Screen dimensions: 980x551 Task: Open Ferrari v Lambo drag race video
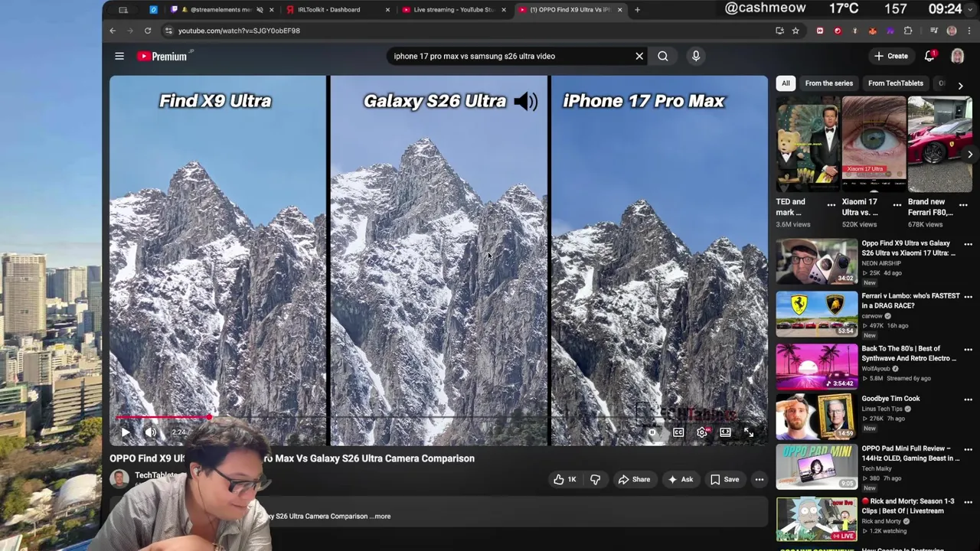(x=817, y=315)
